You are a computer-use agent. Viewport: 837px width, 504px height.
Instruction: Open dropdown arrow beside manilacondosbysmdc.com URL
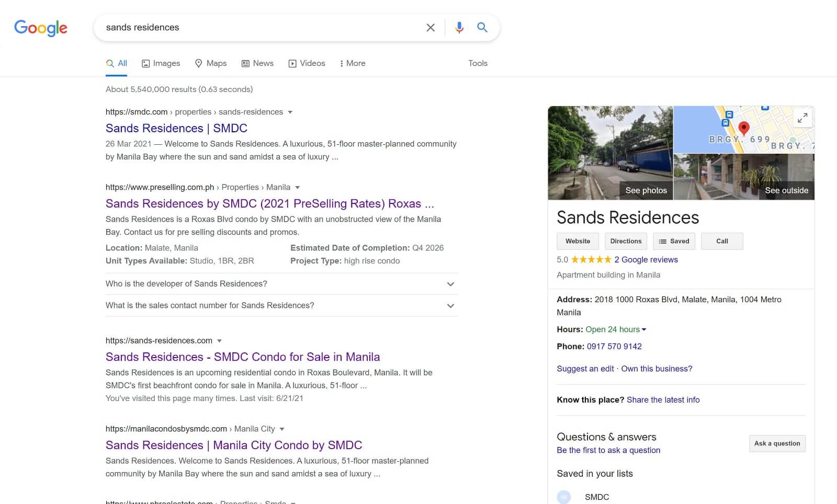[282, 429]
